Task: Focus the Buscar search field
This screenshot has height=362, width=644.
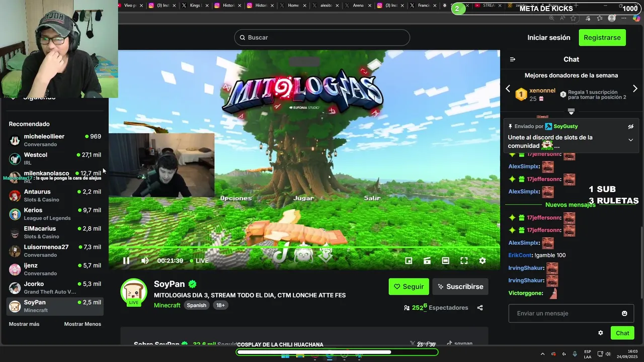Action: [x=322, y=38]
